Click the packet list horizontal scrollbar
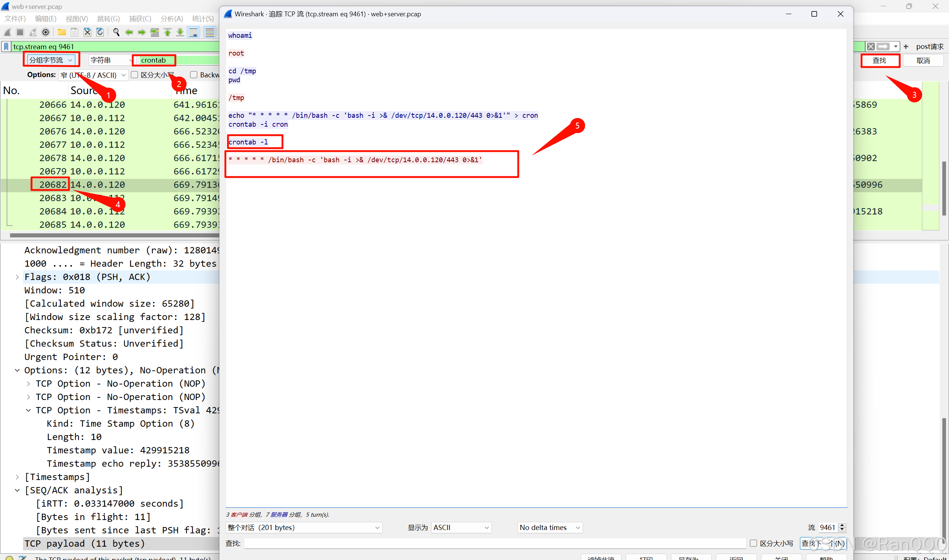This screenshot has width=949, height=560. (113, 235)
